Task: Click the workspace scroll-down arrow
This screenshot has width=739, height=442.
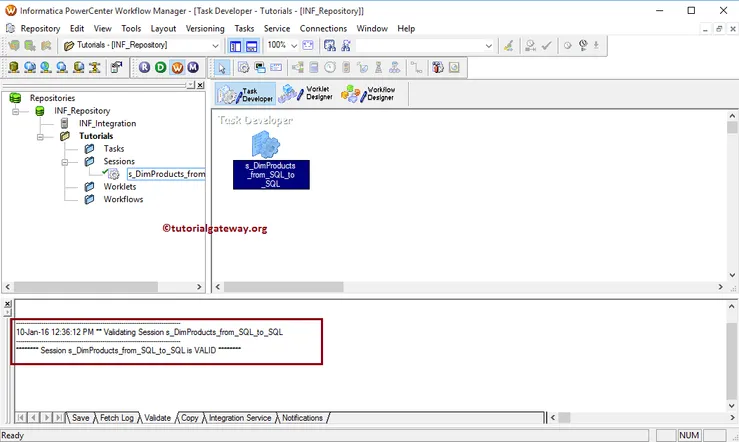Action: pyautogui.click(x=732, y=275)
